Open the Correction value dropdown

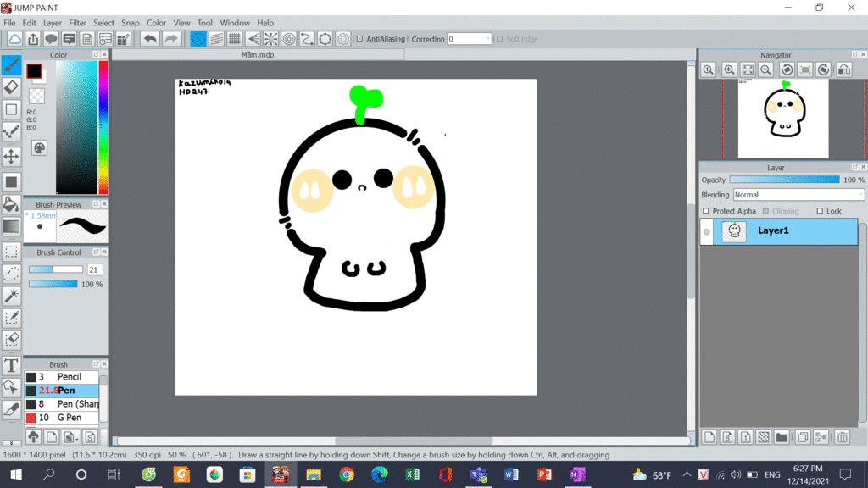click(469, 39)
